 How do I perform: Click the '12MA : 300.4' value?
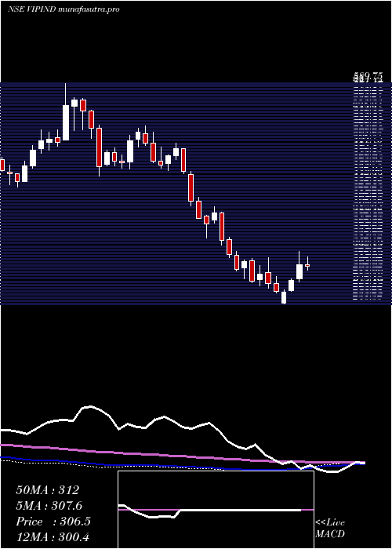tap(54, 537)
